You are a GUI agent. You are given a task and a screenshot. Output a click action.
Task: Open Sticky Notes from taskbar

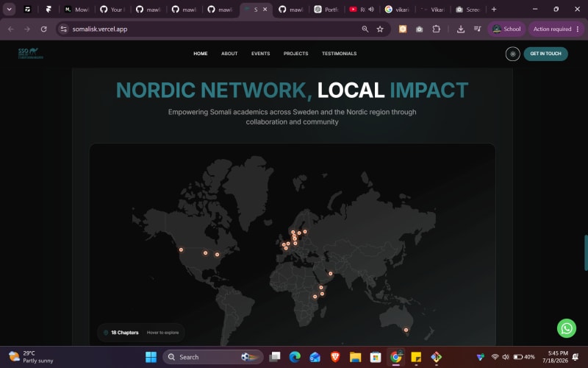click(x=416, y=357)
